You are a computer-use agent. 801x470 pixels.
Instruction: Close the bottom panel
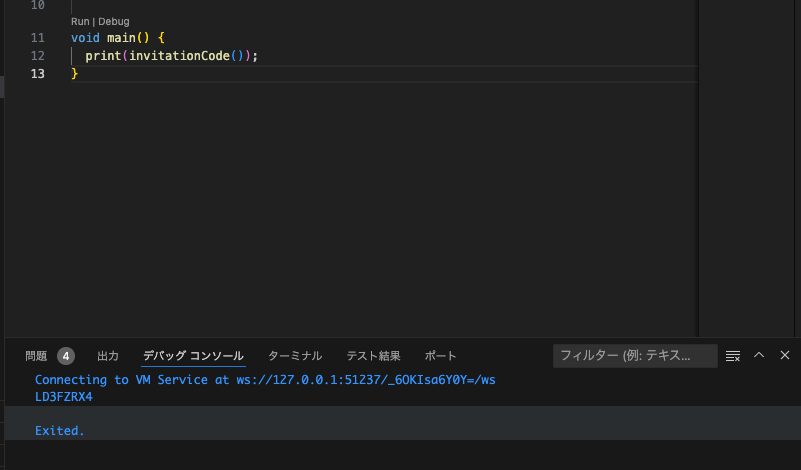785,355
